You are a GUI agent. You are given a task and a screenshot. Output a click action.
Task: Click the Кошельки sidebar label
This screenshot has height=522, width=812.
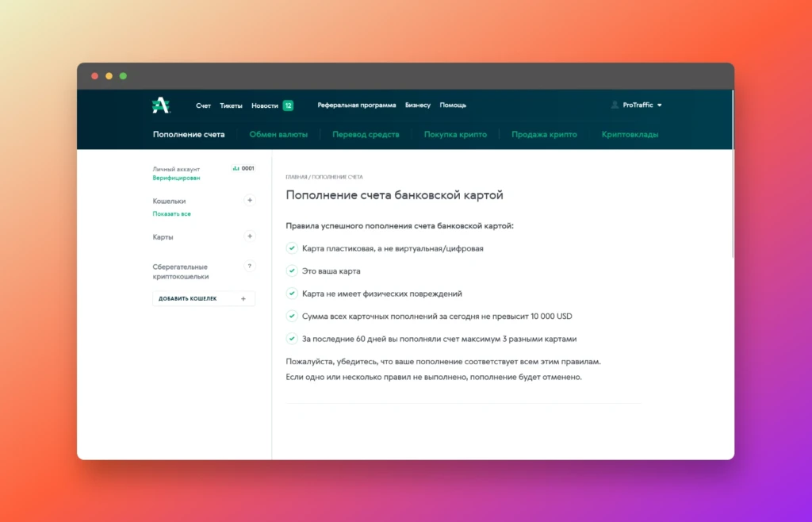pyautogui.click(x=169, y=201)
